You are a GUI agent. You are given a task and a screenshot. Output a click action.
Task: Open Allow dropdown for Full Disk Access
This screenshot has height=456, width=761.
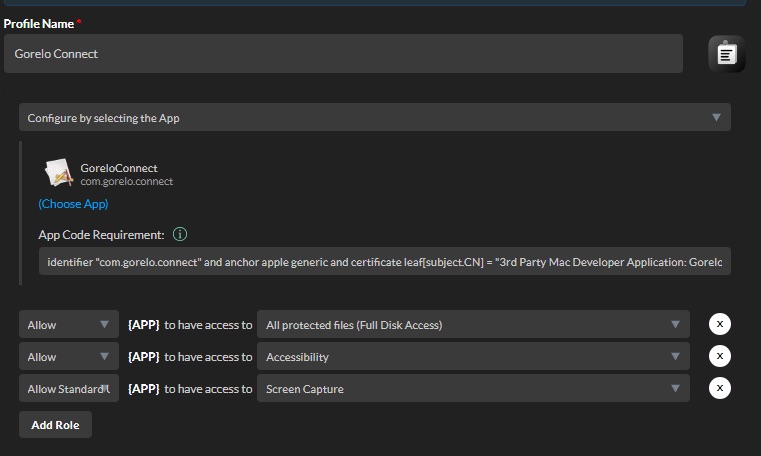point(68,325)
